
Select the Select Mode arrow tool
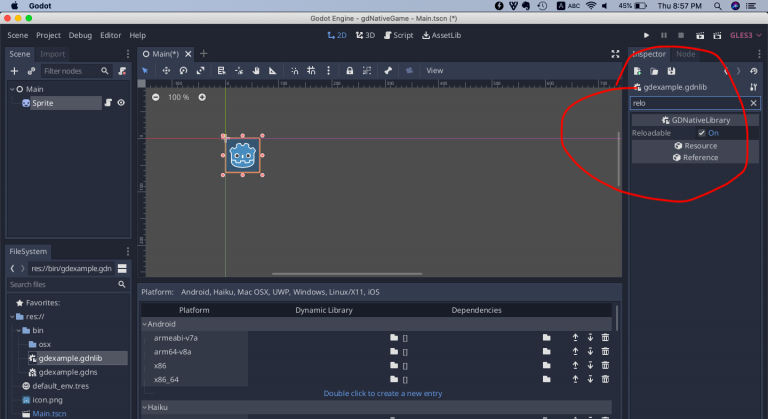click(x=145, y=71)
